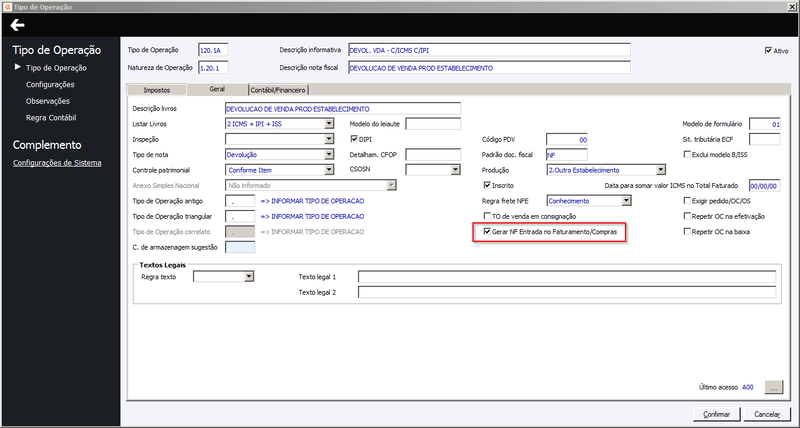Toggle the Ativo checkbox
Image resolution: width=800 pixels, height=428 pixels.
pyautogui.click(x=768, y=51)
